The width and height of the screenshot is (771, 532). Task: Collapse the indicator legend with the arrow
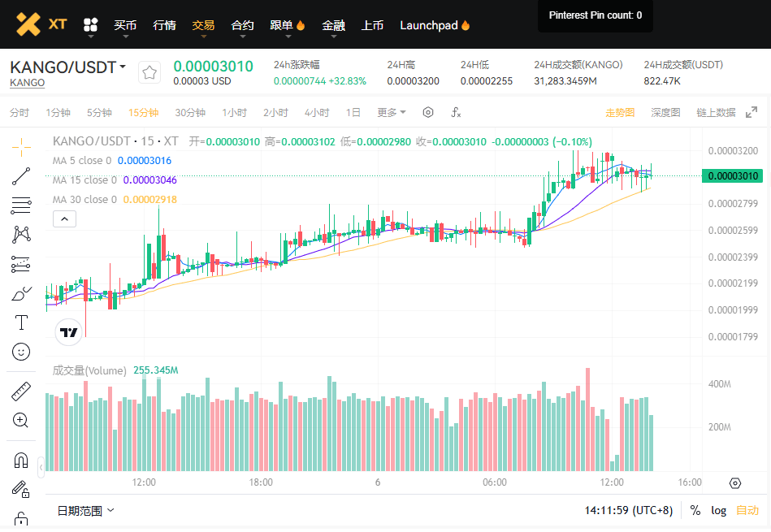[65, 218]
